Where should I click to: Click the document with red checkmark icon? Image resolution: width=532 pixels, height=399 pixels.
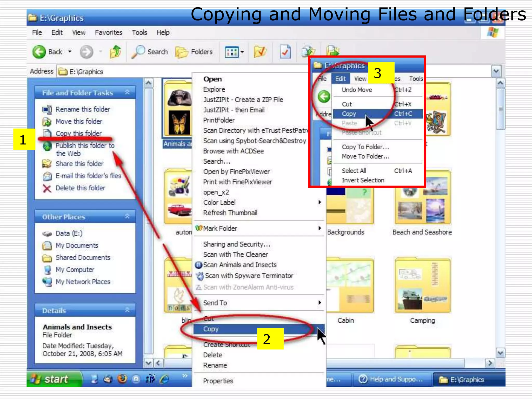pos(285,52)
